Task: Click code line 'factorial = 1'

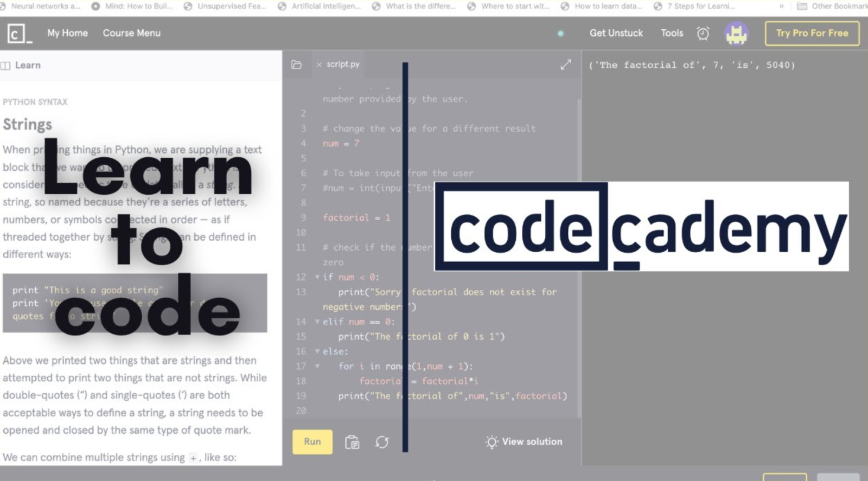Action: click(x=356, y=217)
